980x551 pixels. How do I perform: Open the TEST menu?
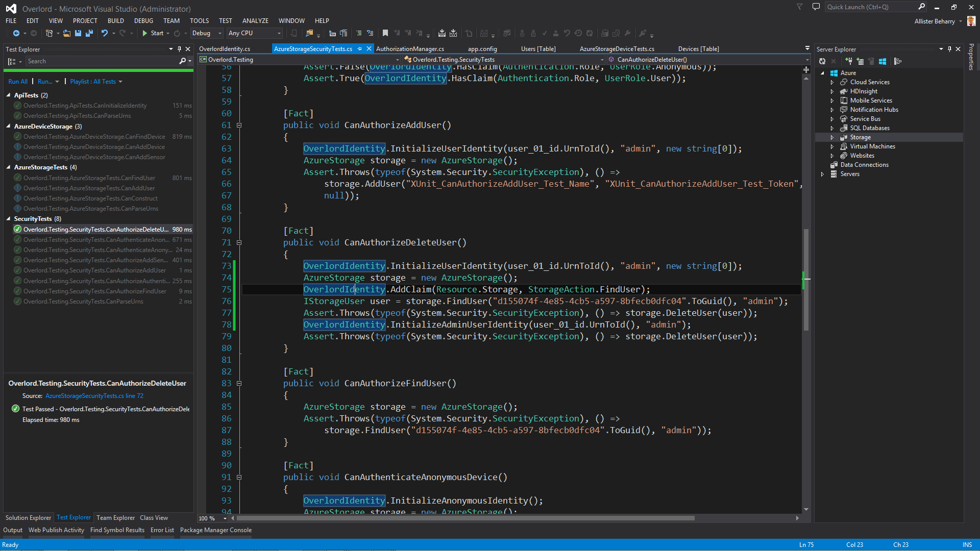[226, 21]
